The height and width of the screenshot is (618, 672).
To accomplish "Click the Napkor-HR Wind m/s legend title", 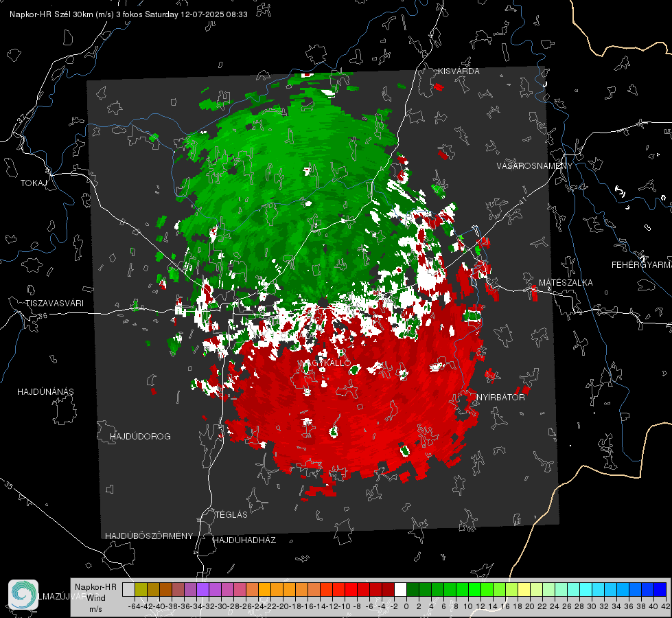I will (95, 597).
